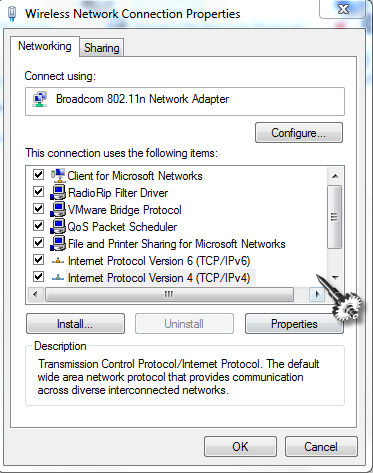Click the QoS Packet Scheduler icon
The image size is (373, 473).
pyautogui.click(x=58, y=226)
